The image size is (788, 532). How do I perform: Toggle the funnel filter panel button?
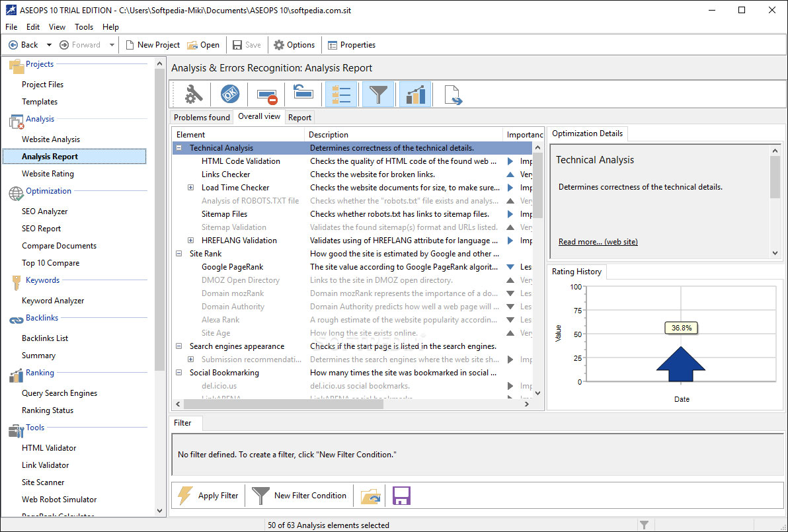pyautogui.click(x=378, y=95)
